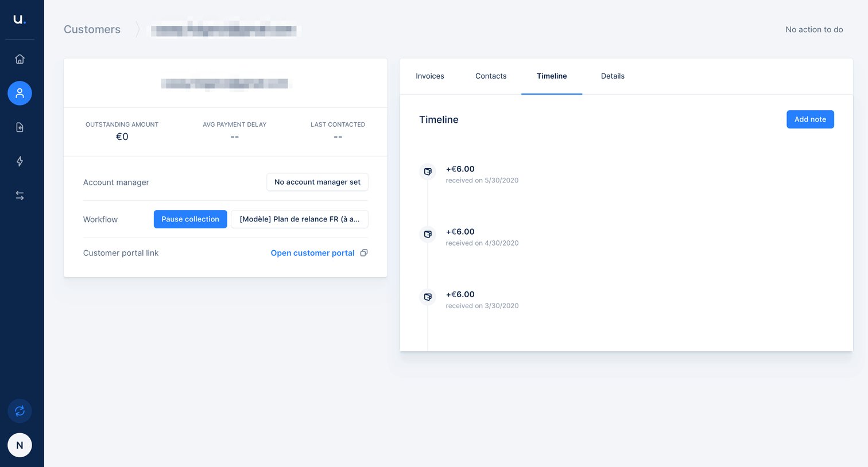Click the 'Customer portal link' label
Screen dimensions: 868x467
tap(121, 253)
